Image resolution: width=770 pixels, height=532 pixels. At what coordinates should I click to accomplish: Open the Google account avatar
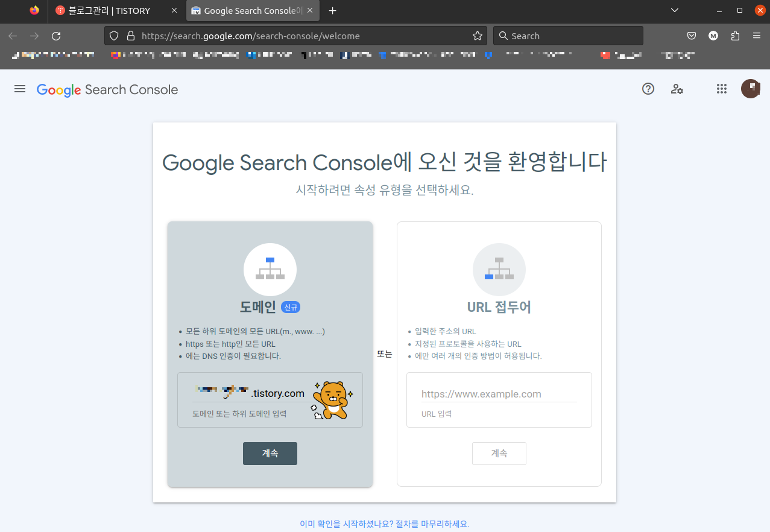pyautogui.click(x=751, y=89)
